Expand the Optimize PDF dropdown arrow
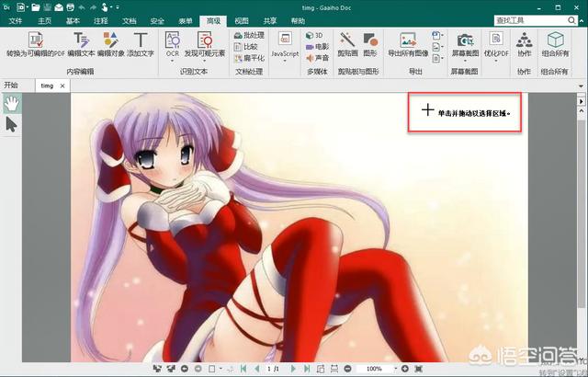 496,61
